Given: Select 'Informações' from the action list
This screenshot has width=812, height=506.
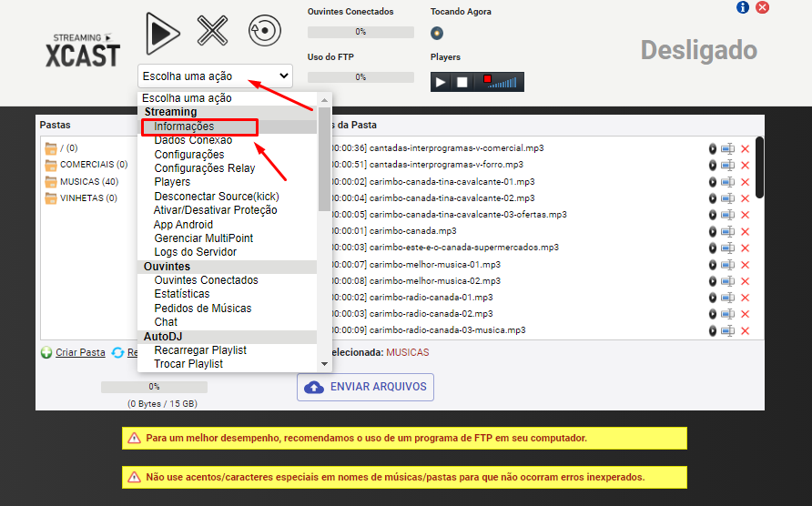Looking at the screenshot, I should tap(184, 126).
